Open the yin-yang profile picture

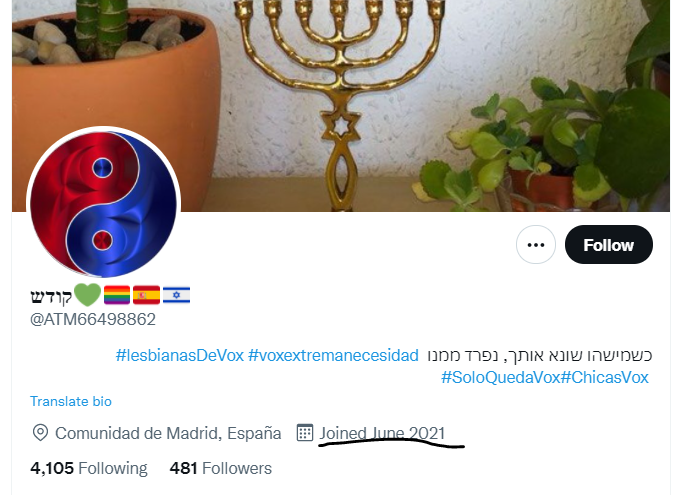point(103,204)
